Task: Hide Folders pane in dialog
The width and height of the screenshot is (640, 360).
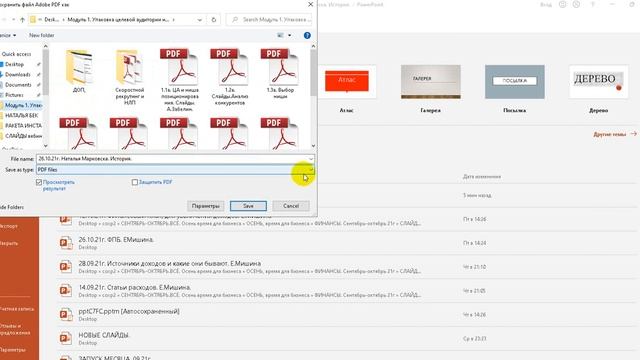Action: tap(11, 207)
